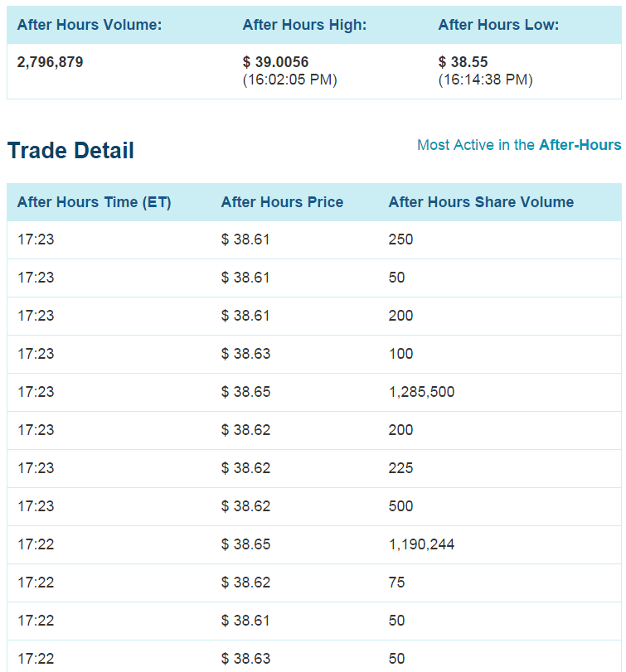Click the 75 share volume cell
Viewport: 626px width, 672px height.
tap(396, 583)
